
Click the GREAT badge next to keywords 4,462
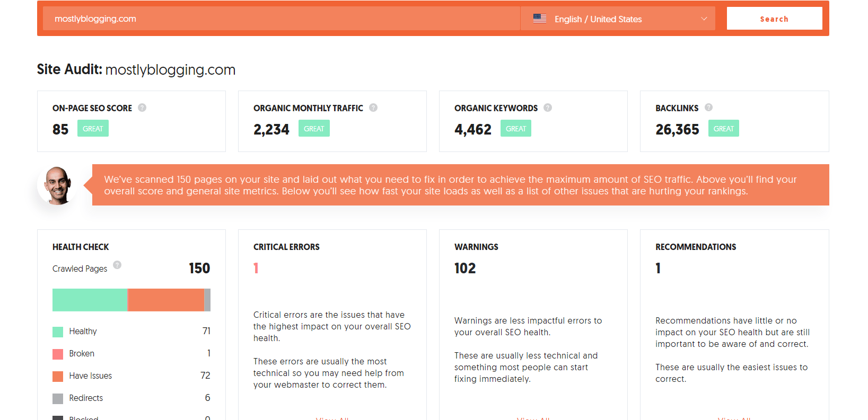click(516, 129)
